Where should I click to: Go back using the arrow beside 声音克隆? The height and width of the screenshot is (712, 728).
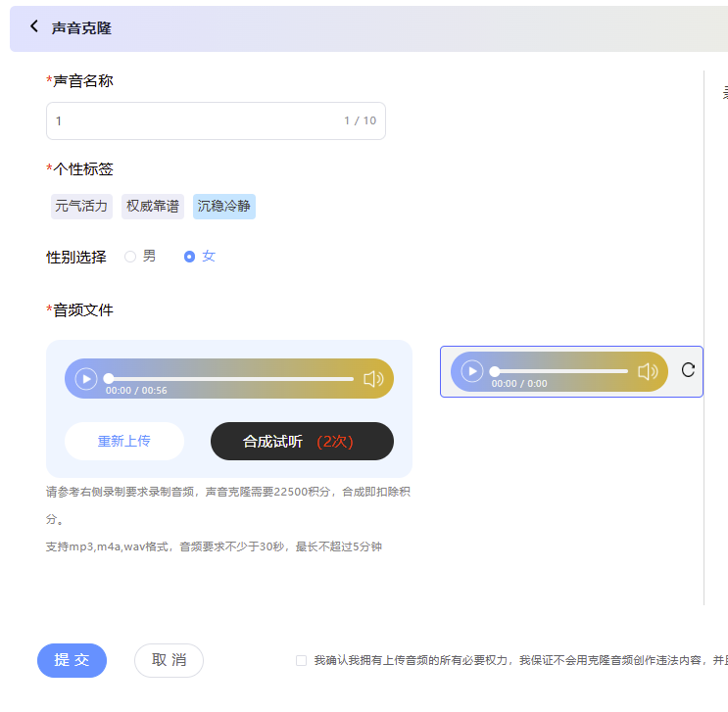tap(34, 26)
